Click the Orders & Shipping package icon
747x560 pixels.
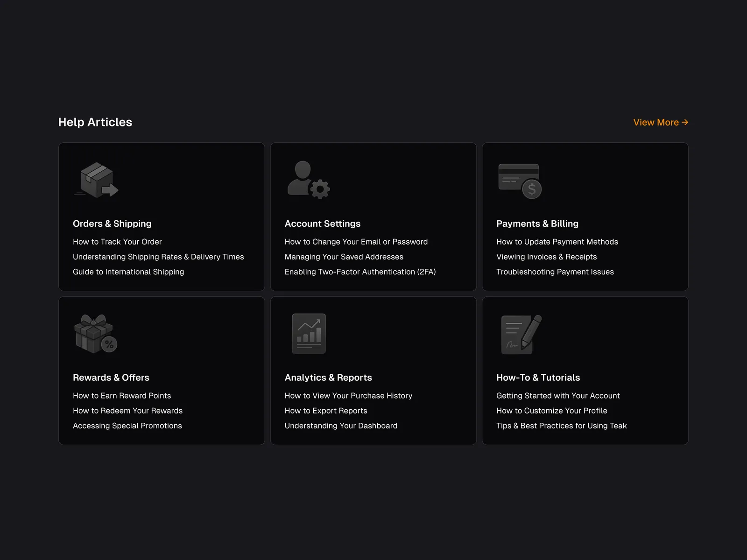[96, 181]
